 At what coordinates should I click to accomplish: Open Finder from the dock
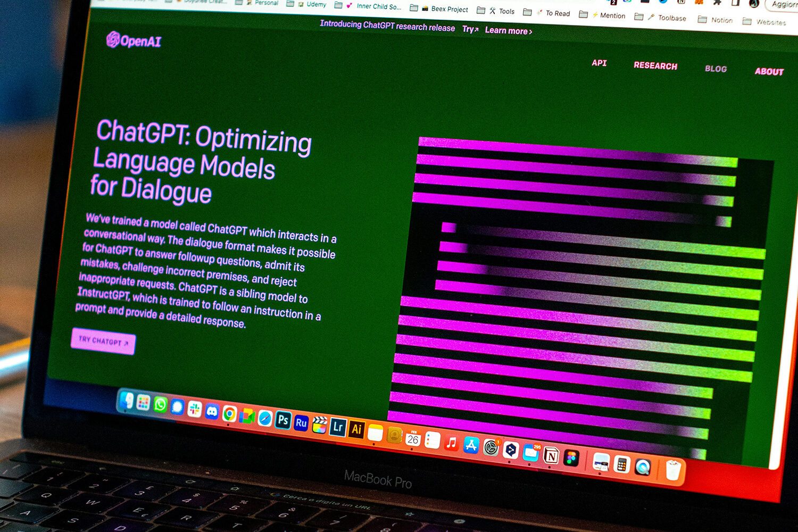pos(127,401)
